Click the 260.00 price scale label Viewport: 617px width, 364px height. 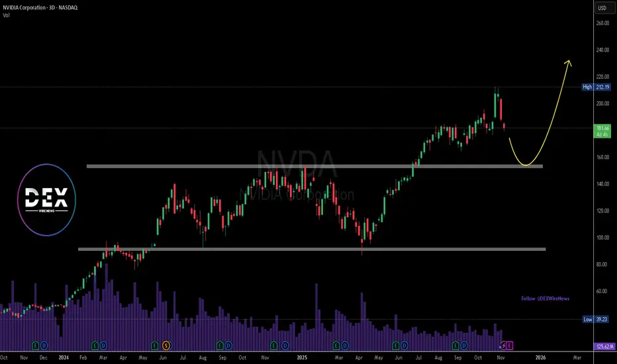pos(602,23)
